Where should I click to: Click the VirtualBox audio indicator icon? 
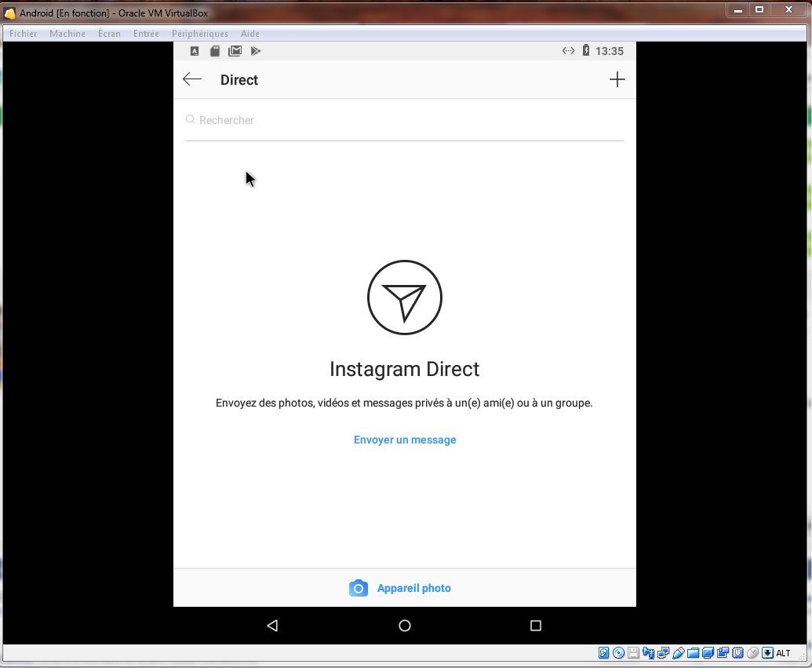[648, 653]
